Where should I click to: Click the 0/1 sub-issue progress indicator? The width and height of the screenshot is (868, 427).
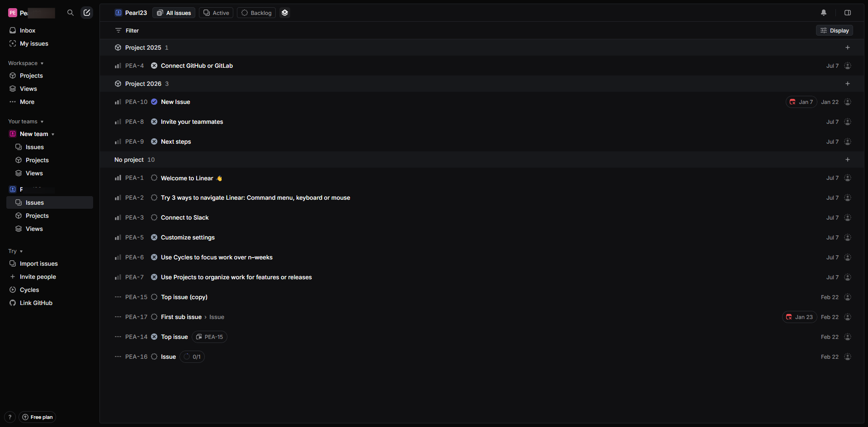[x=192, y=357]
